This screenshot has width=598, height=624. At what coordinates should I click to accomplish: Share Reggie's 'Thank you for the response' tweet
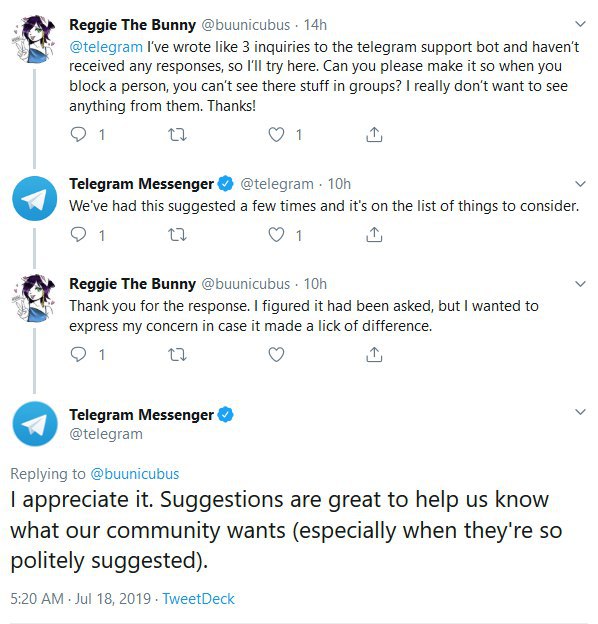pos(374,354)
